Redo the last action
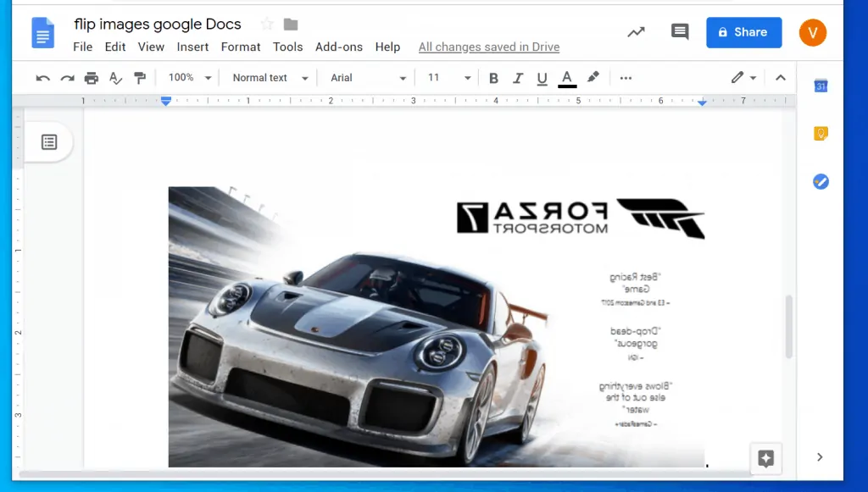Image resolution: width=868 pixels, height=492 pixels. pos(67,78)
